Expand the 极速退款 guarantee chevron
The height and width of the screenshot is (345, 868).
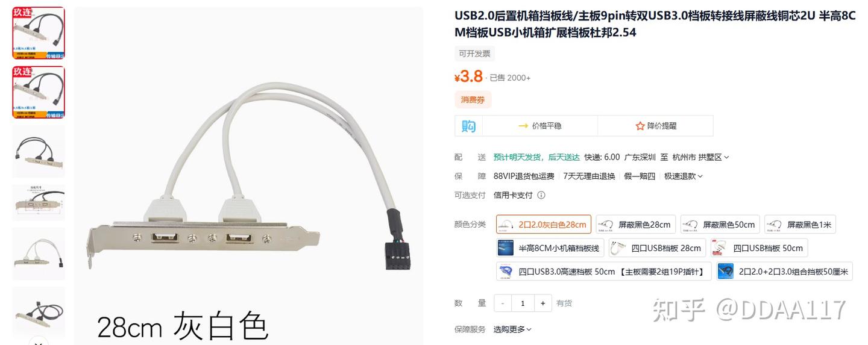(x=700, y=176)
